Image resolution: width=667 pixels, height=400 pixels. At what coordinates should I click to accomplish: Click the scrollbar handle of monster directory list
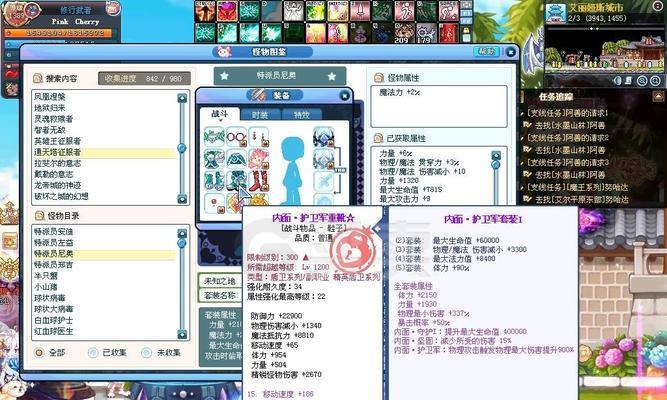click(182, 243)
